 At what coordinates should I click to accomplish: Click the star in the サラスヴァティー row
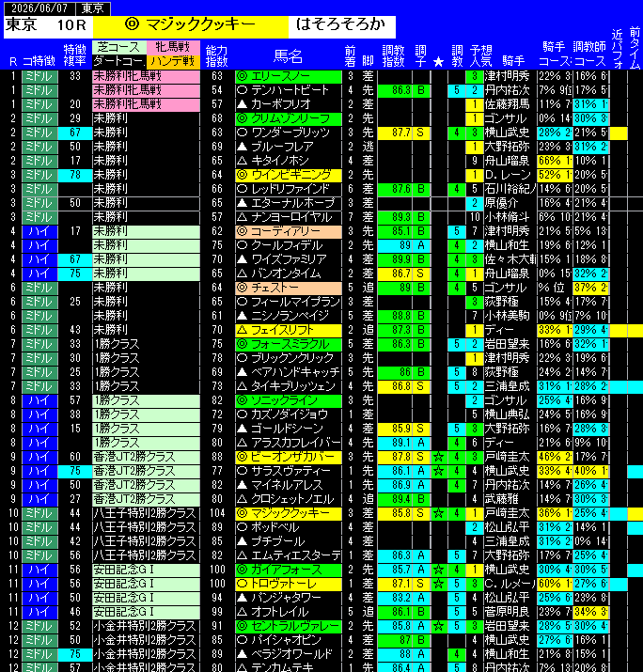438,471
